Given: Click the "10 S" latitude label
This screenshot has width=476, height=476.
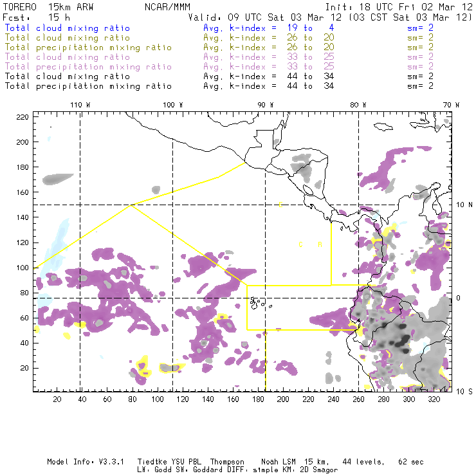Looking at the screenshot, I should 464,392.
